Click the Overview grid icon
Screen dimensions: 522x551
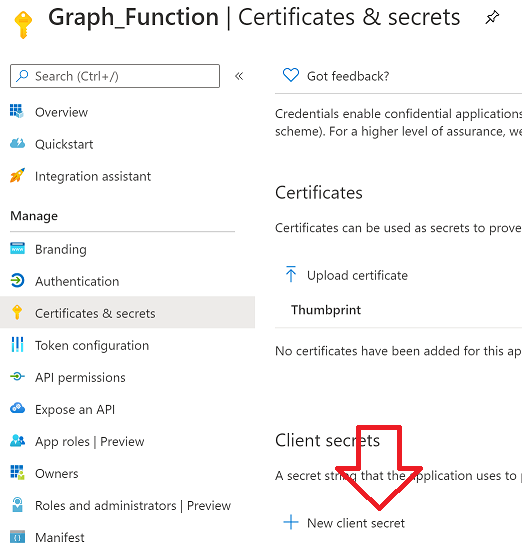tap(17, 111)
